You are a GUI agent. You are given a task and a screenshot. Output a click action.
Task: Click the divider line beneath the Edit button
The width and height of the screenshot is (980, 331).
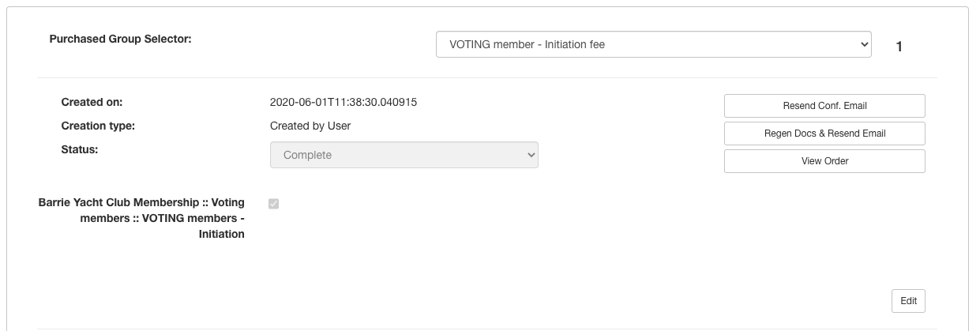pos(486,329)
